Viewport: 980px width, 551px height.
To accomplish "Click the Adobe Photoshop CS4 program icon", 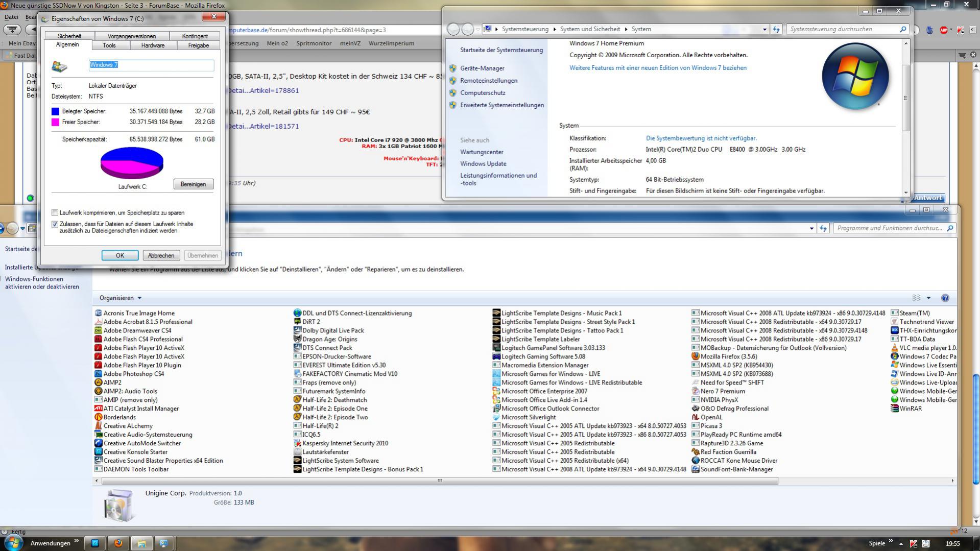I will (x=99, y=374).
